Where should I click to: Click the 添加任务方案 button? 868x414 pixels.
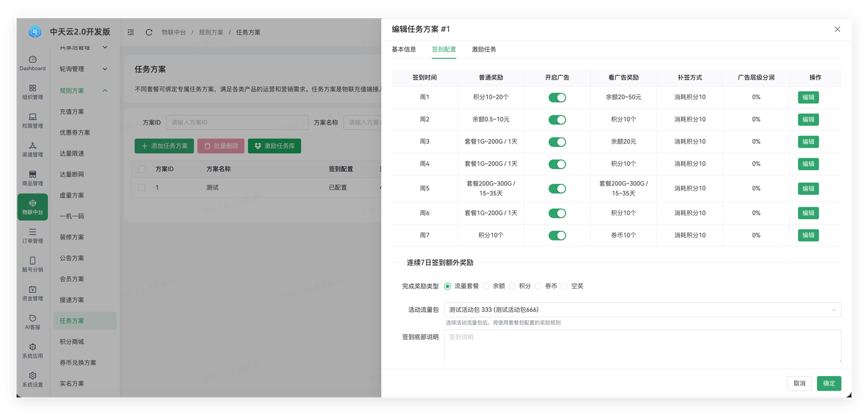tap(164, 146)
